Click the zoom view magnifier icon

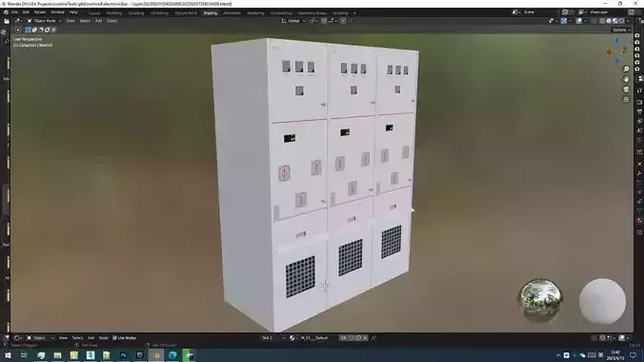[x=626, y=69]
